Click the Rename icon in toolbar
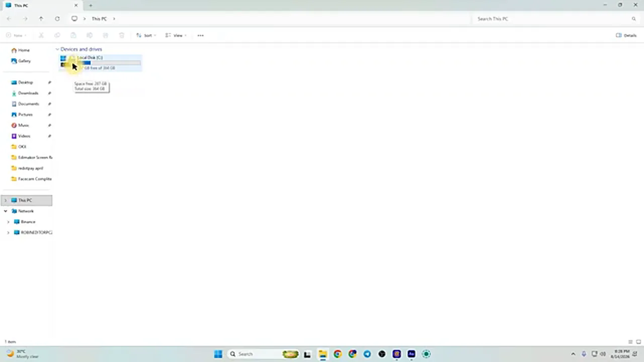Image resolution: width=644 pixels, height=362 pixels. tap(90, 35)
